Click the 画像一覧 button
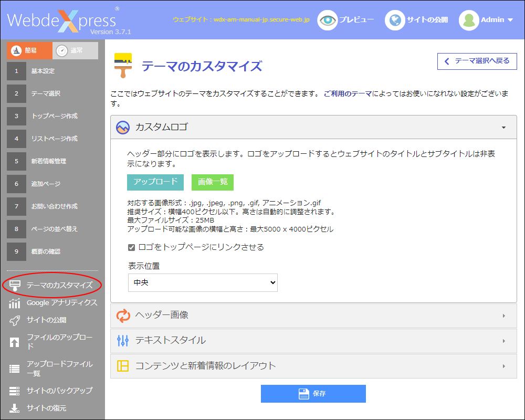Image resolution: width=525 pixels, height=420 pixels. point(213,182)
